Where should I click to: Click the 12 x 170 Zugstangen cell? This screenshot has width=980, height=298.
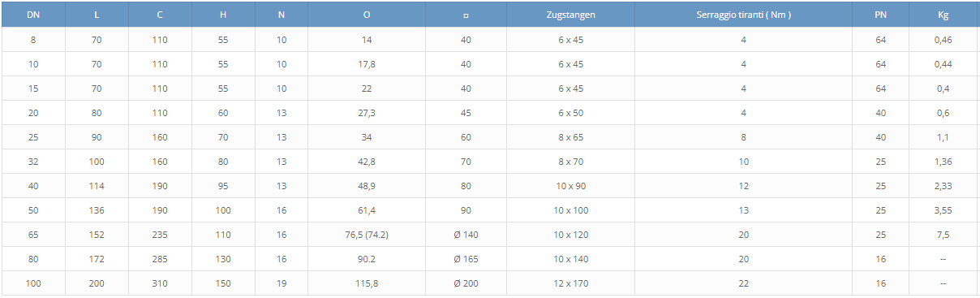[570, 283]
